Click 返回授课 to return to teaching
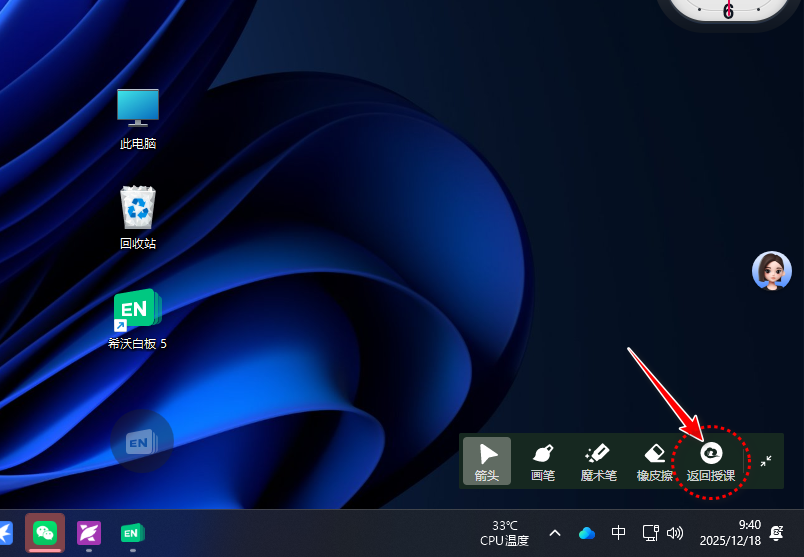The image size is (804, 557). (x=711, y=461)
